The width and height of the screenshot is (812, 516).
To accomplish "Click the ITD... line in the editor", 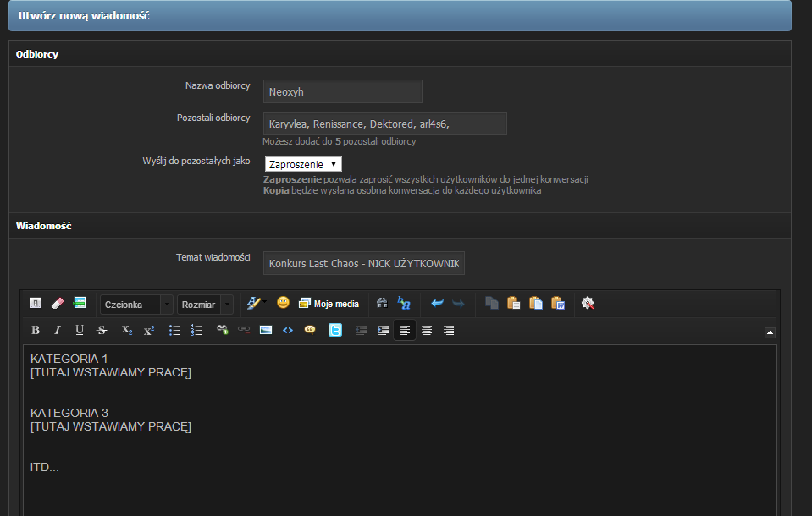I will (45, 467).
